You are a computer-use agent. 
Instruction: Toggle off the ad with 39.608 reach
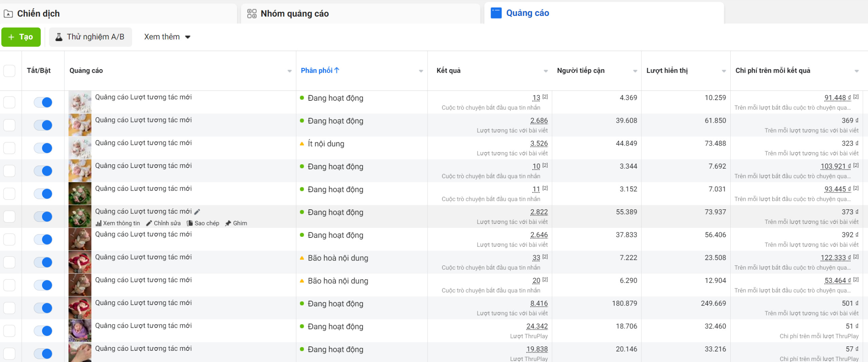[x=43, y=125]
